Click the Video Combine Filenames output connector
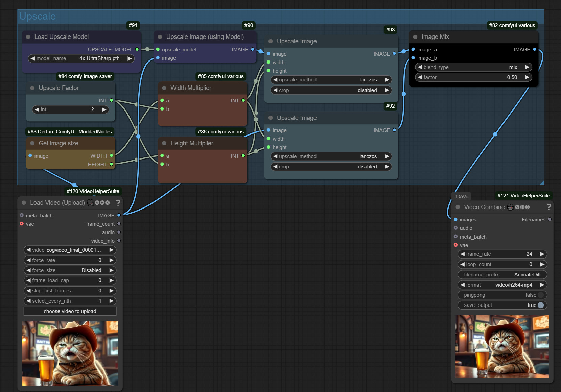561x392 pixels. [x=550, y=219]
